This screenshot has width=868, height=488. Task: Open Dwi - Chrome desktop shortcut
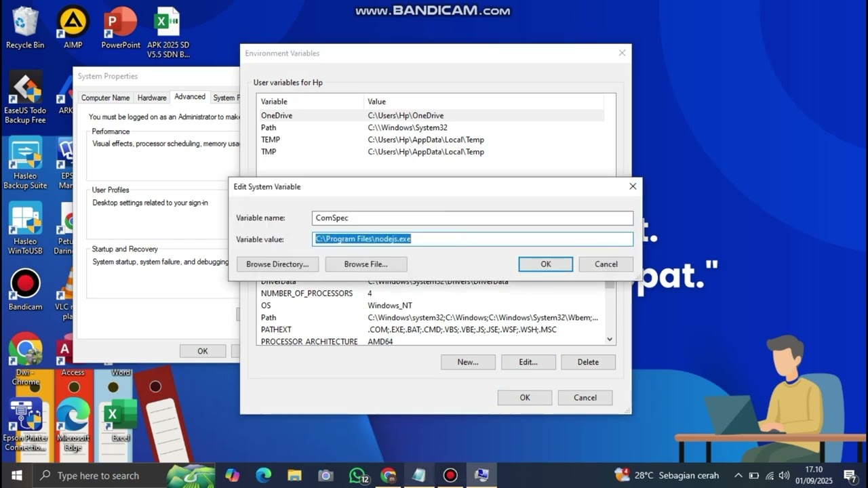[25, 359]
